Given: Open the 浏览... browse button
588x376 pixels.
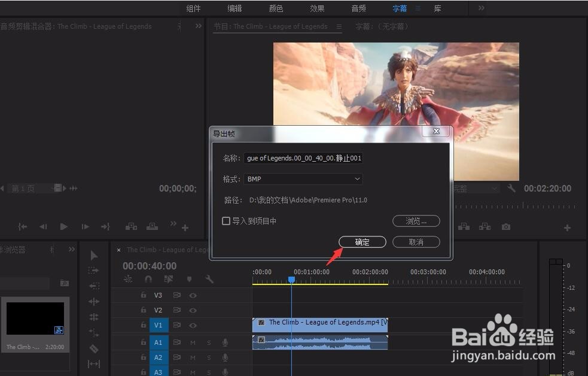Looking at the screenshot, I should tap(416, 221).
